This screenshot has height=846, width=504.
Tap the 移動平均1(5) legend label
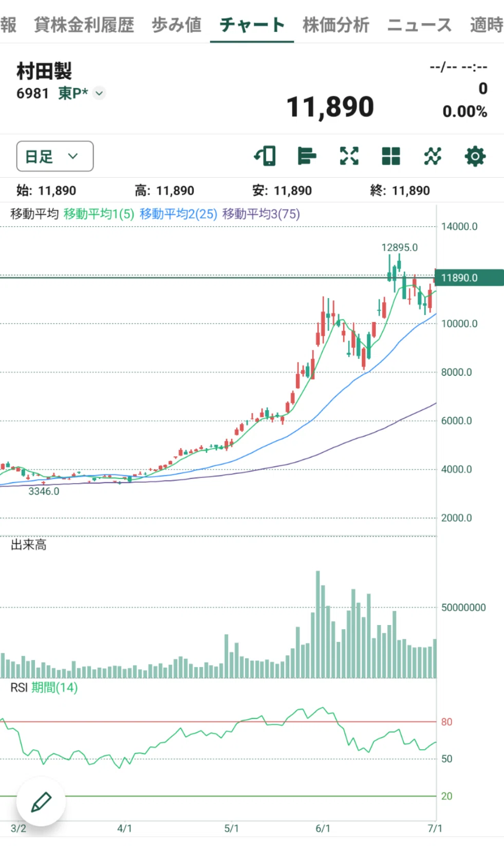coord(99,214)
